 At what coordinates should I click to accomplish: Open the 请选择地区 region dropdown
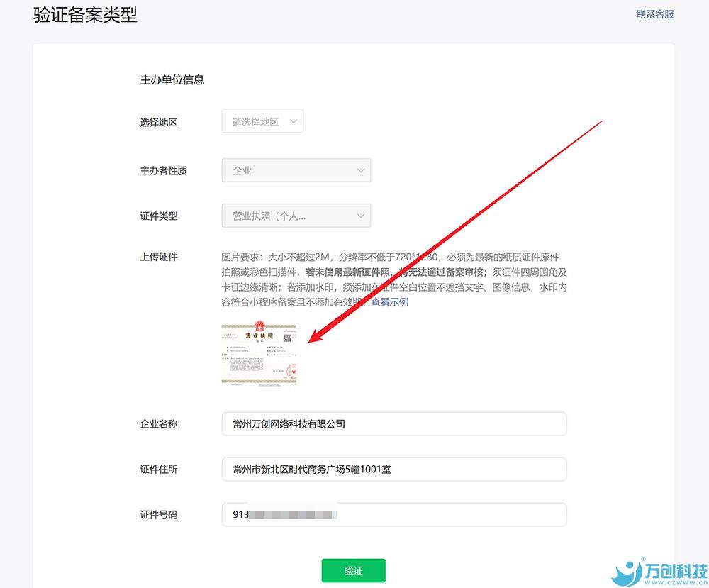coord(256,121)
